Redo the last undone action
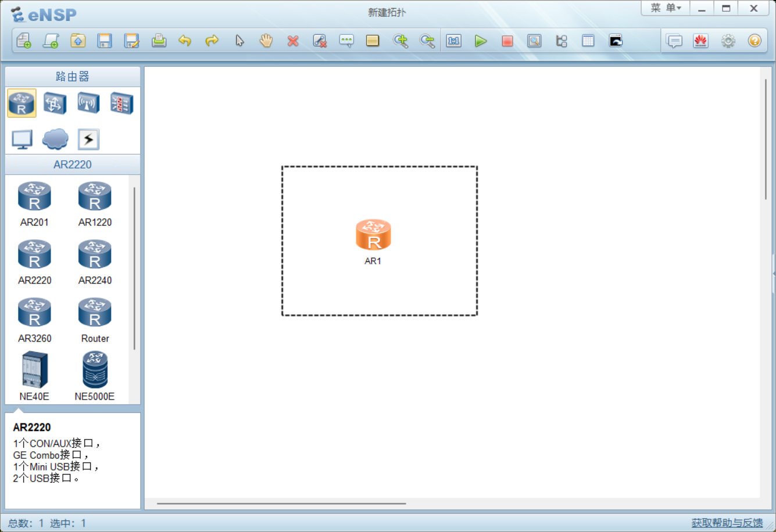 212,41
